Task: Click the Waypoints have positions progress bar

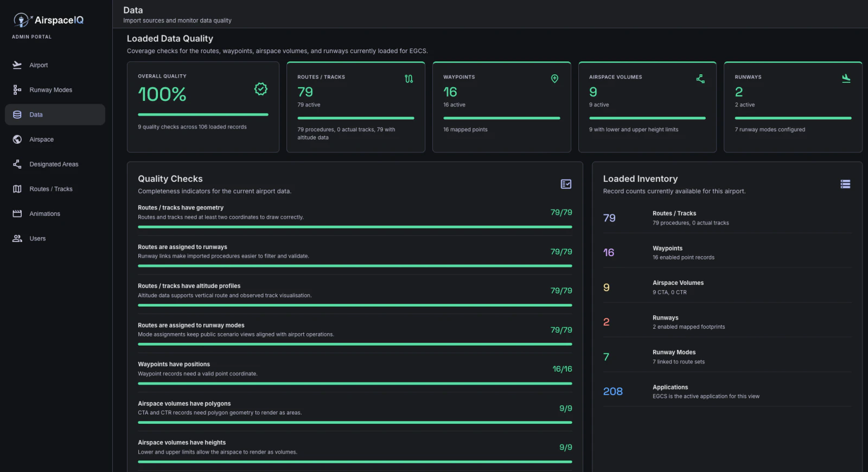Action: pos(355,384)
